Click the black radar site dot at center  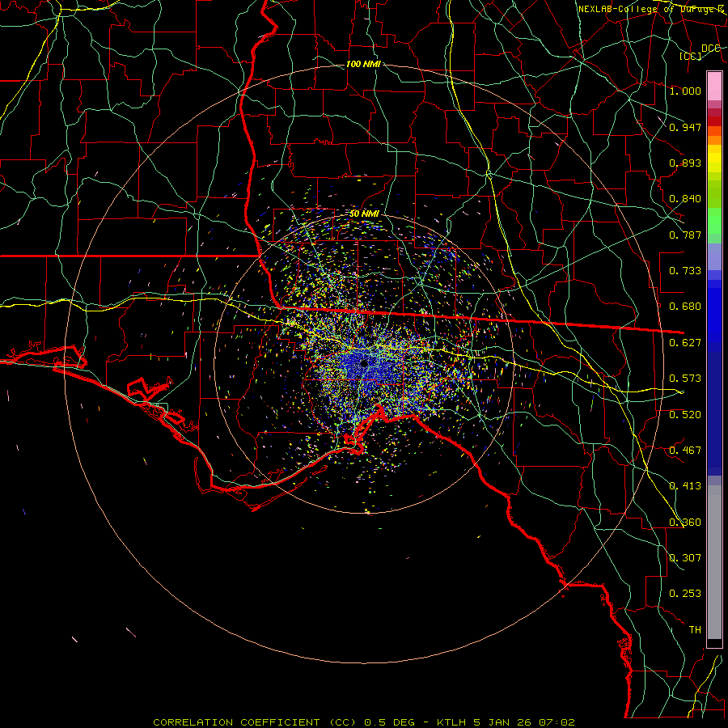click(x=364, y=363)
